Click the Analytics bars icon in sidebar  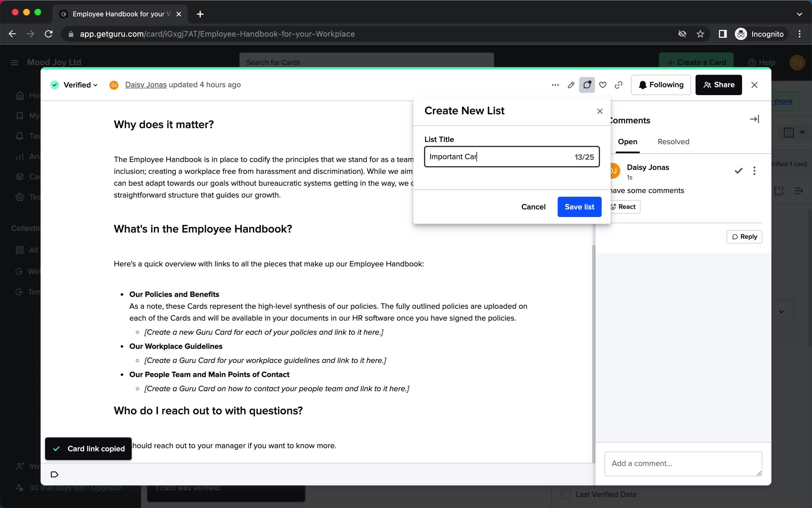20,157
